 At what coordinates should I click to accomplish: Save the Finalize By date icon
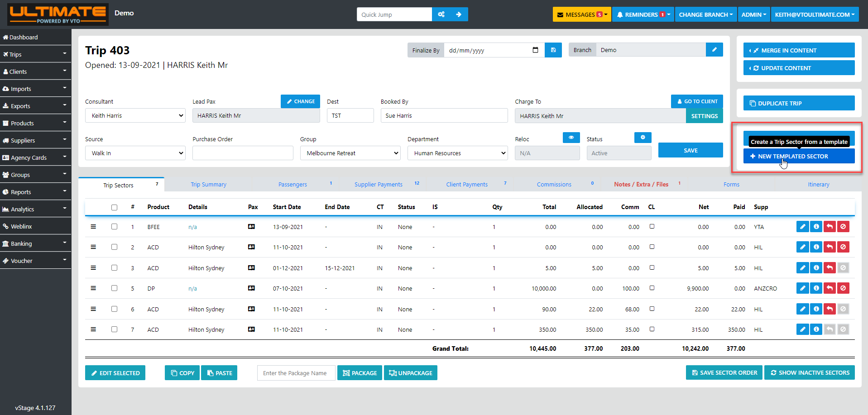coord(553,50)
